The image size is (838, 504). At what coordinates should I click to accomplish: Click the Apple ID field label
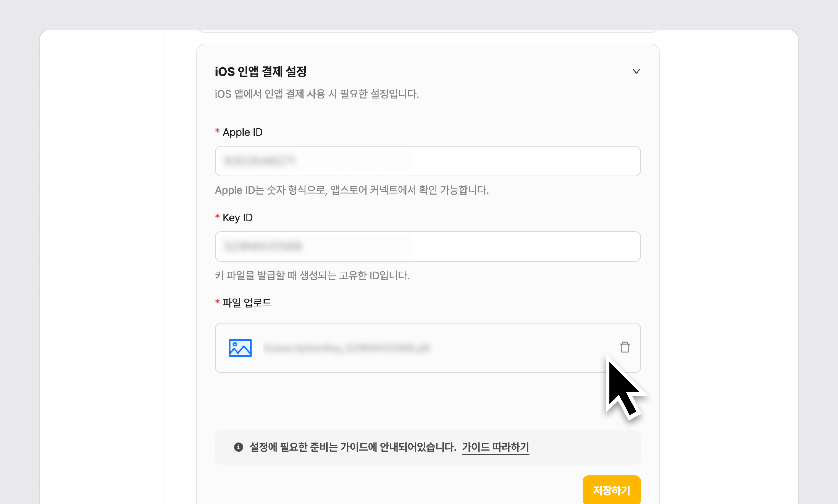tap(242, 132)
